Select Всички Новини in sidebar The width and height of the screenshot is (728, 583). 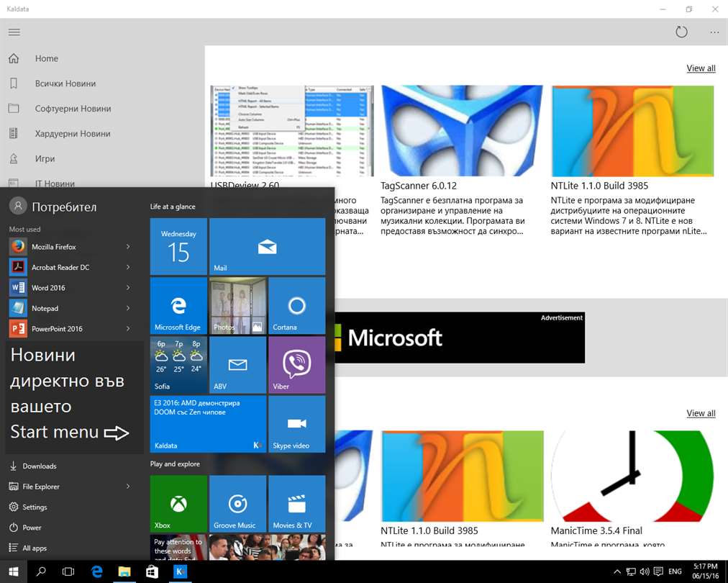(x=65, y=83)
